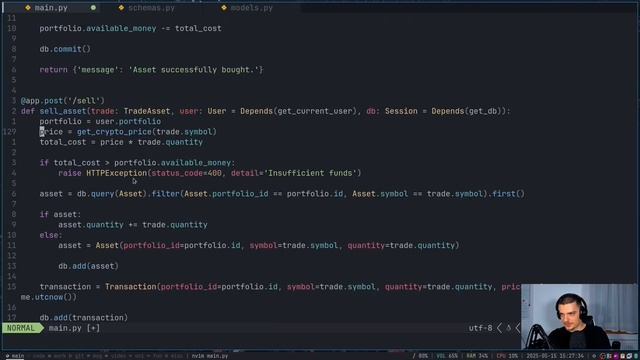
Task: Click the db.commit() line
Action: (65, 49)
